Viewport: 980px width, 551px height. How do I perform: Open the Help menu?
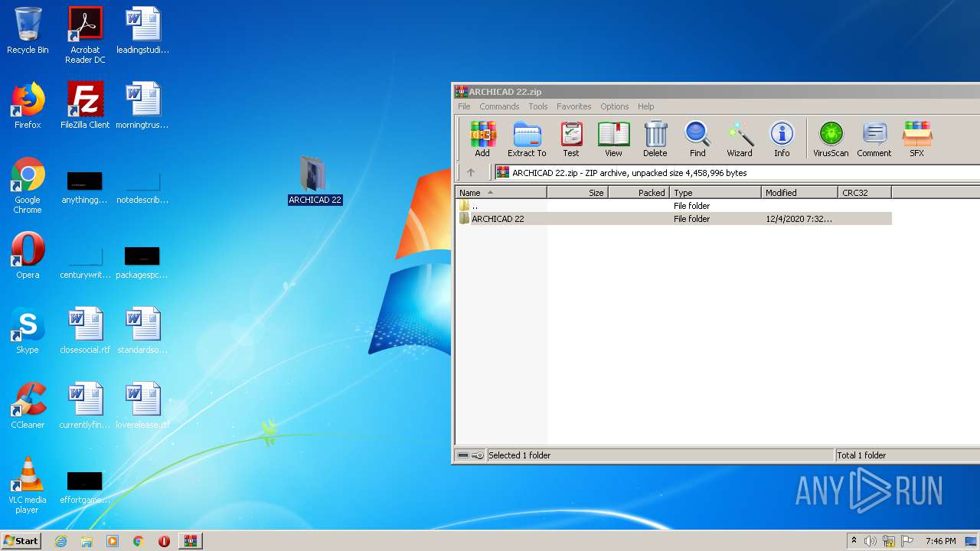pos(646,106)
